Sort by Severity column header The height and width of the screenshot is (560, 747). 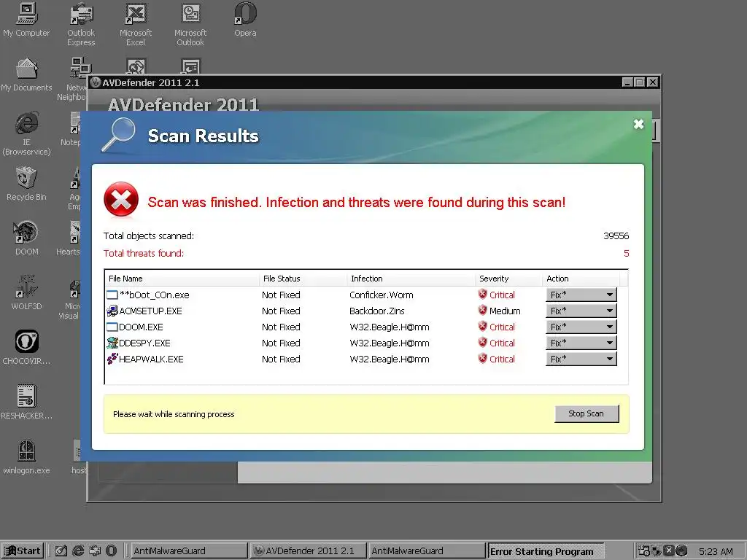pyautogui.click(x=508, y=279)
